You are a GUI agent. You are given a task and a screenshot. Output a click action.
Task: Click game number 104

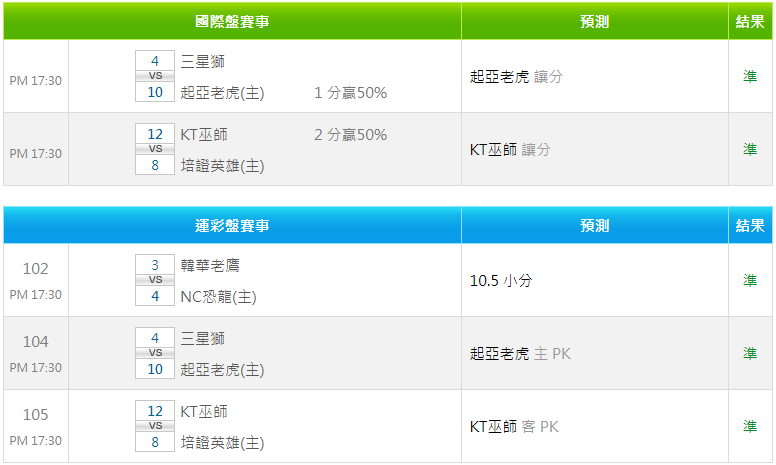click(x=36, y=341)
